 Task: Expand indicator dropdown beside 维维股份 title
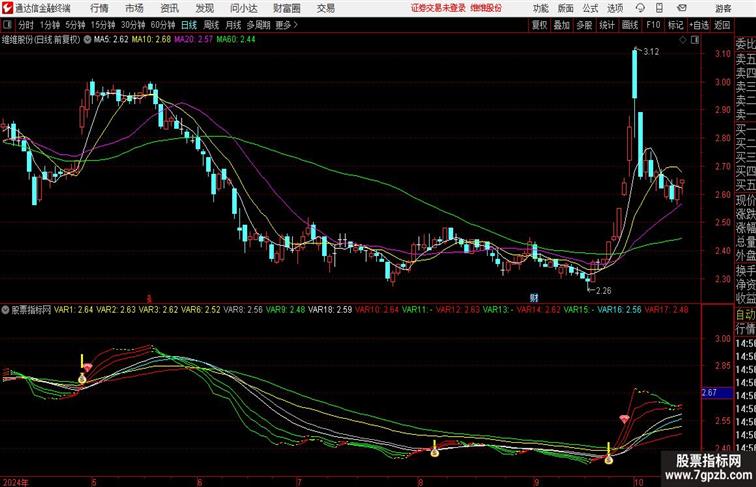pyautogui.click(x=87, y=40)
